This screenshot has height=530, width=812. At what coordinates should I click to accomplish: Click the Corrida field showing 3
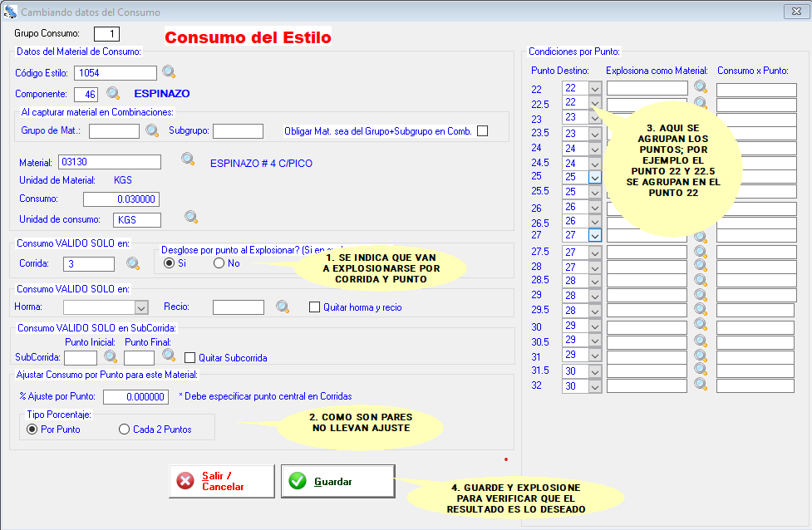(89, 264)
